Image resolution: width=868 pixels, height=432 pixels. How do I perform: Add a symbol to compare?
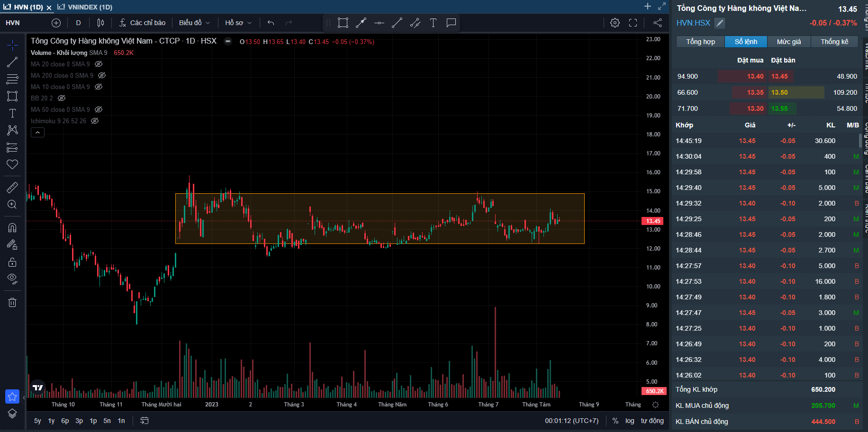[x=56, y=23]
